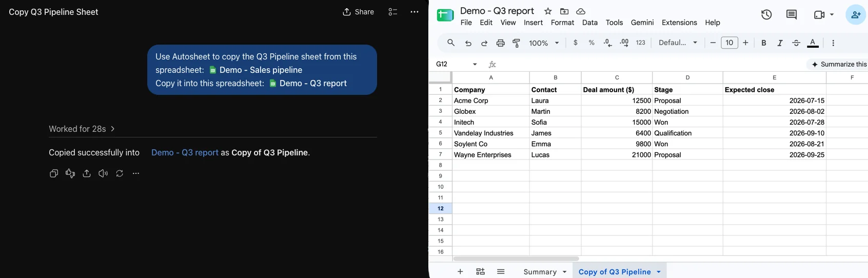The width and height of the screenshot is (868, 278).
Task: Activate the paint format tool
Action: coord(517,43)
